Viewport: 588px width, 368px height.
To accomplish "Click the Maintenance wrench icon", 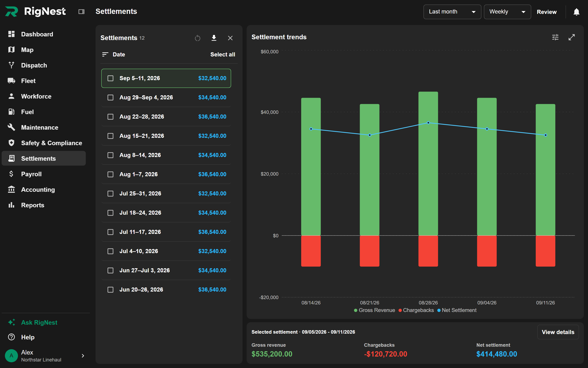I will (x=11, y=127).
